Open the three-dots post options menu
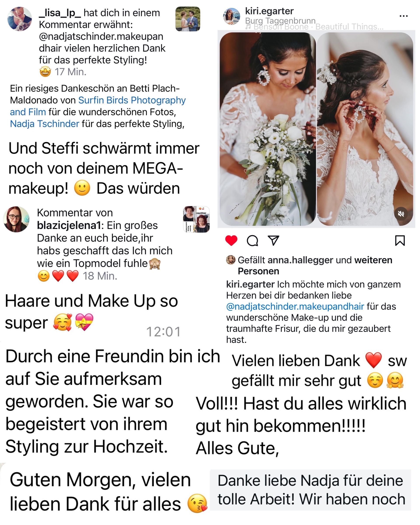This screenshot has width=420, height=525. click(x=403, y=16)
